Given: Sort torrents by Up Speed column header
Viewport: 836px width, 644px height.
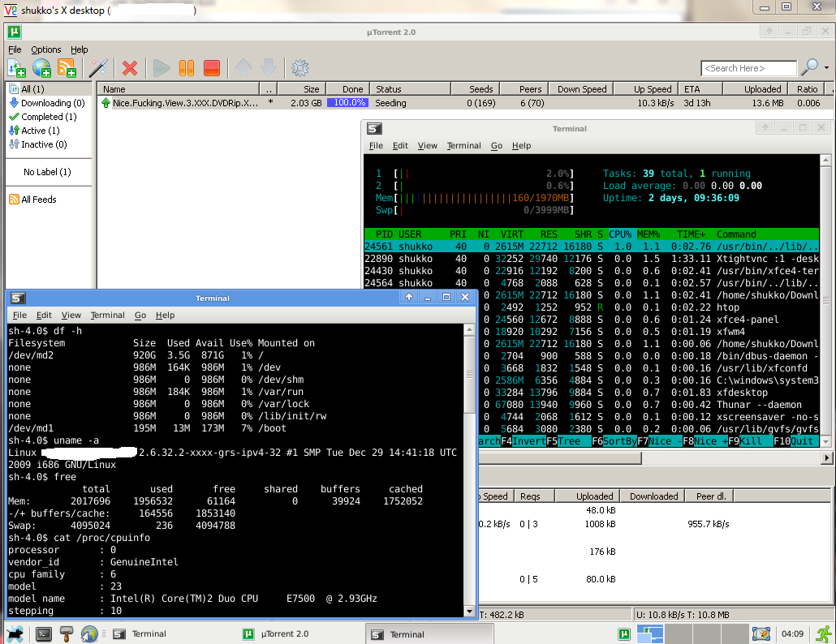Looking at the screenshot, I should pos(645,89).
